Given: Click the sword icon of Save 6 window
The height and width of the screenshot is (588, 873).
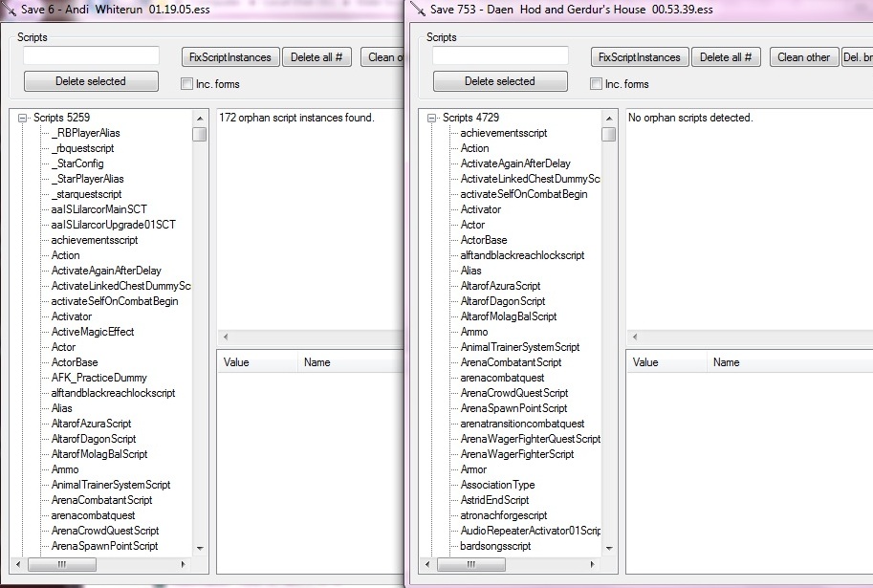Looking at the screenshot, I should tap(9, 9).
